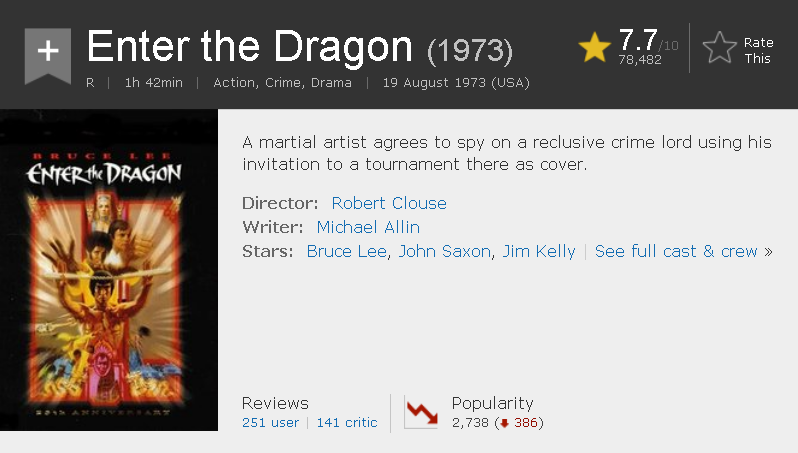
Task: View the 251 user reviews
Action: [270, 422]
